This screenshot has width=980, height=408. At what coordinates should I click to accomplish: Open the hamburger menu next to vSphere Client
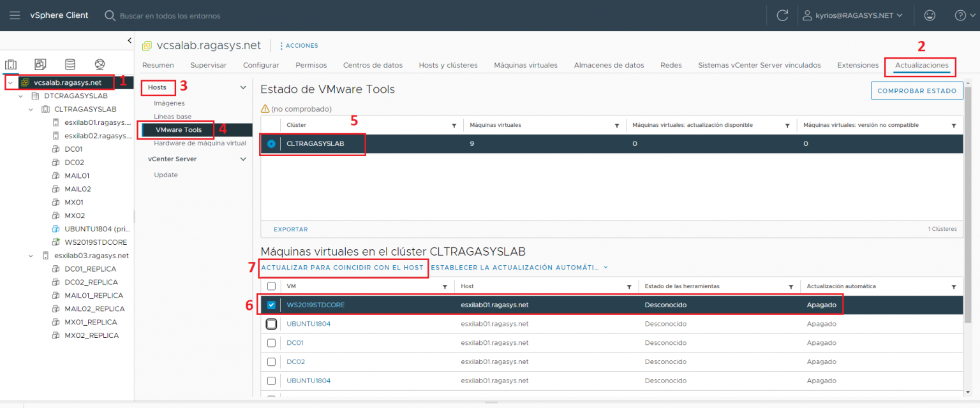pos(15,15)
